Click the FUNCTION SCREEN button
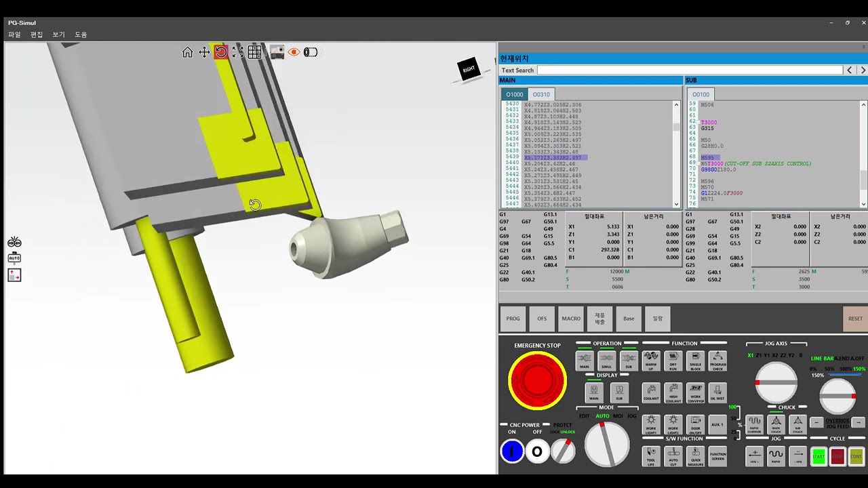Image resolution: width=868 pixels, height=488 pixels. tap(717, 456)
